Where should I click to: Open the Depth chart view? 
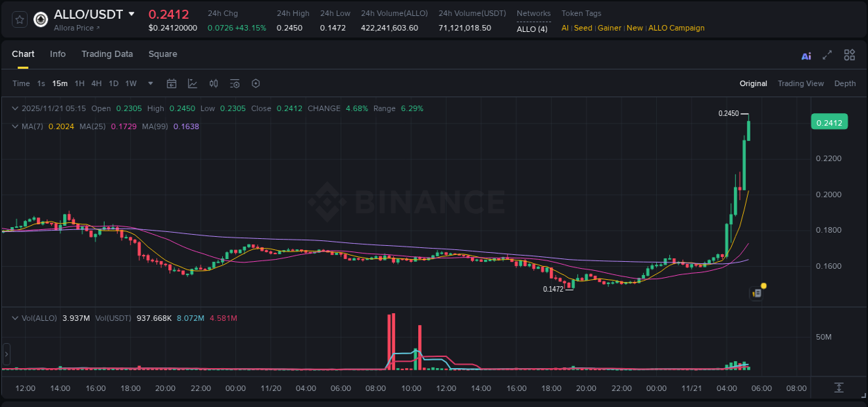click(x=845, y=83)
